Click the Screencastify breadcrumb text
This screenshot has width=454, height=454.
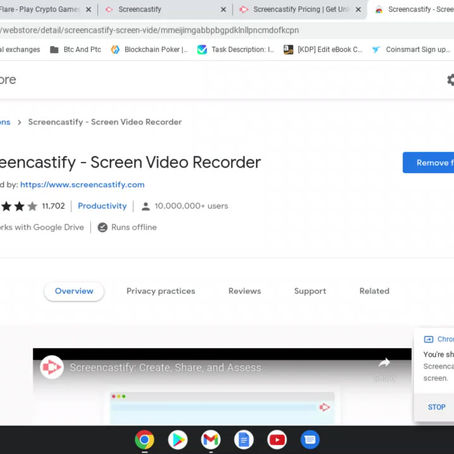tap(105, 122)
